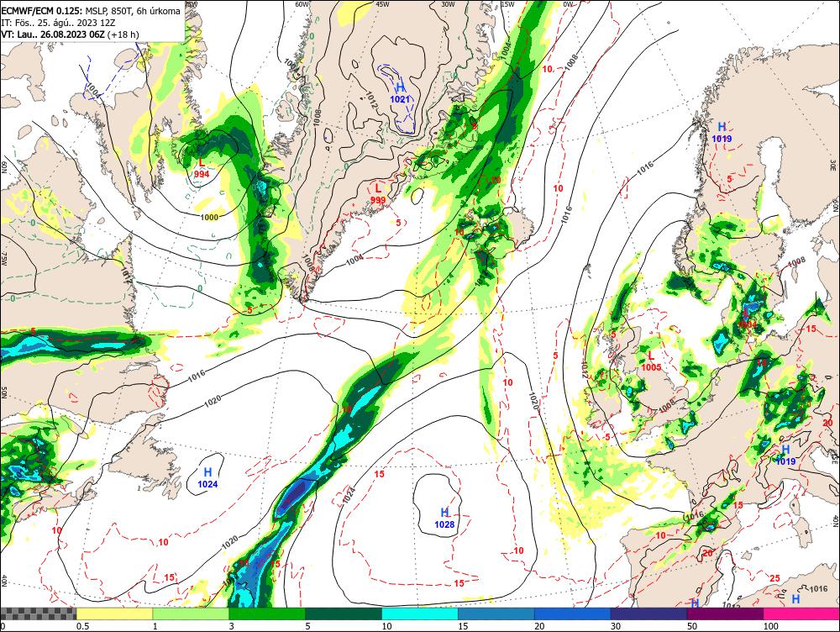Click the purple 50–100 mm legend swatch
The image size is (840, 632).
pos(726,614)
